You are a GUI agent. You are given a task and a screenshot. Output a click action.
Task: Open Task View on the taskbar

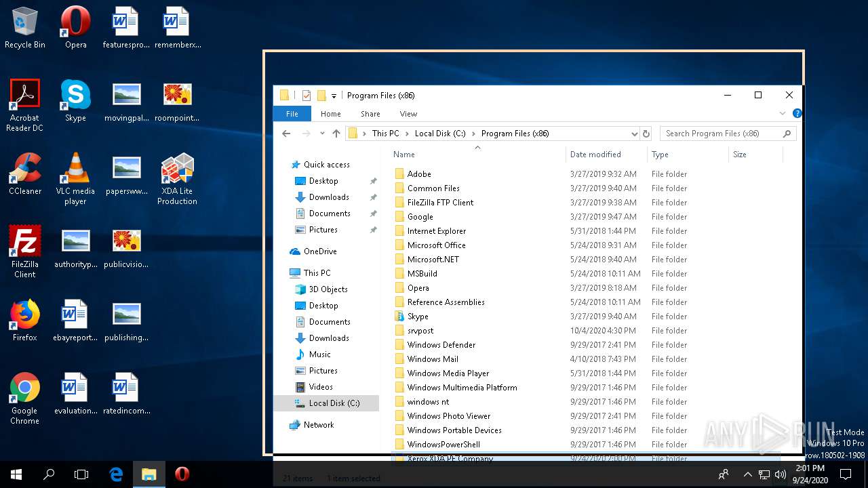[81, 474]
